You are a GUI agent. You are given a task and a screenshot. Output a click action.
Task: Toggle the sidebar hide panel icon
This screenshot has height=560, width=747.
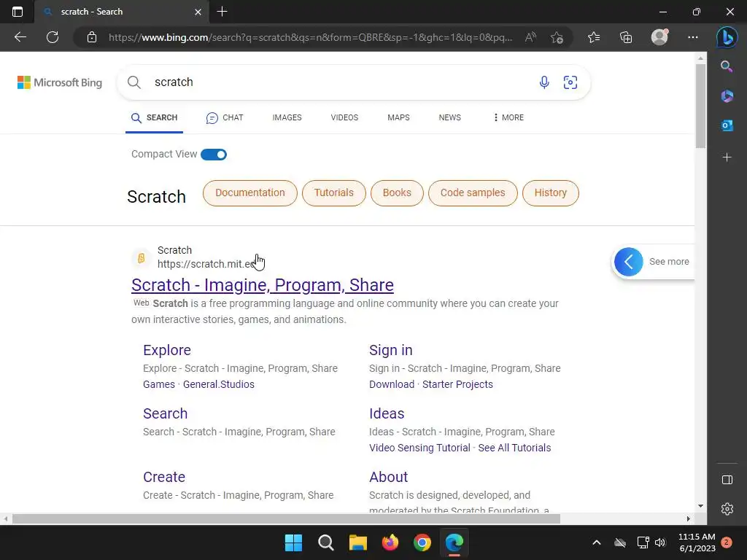click(727, 480)
